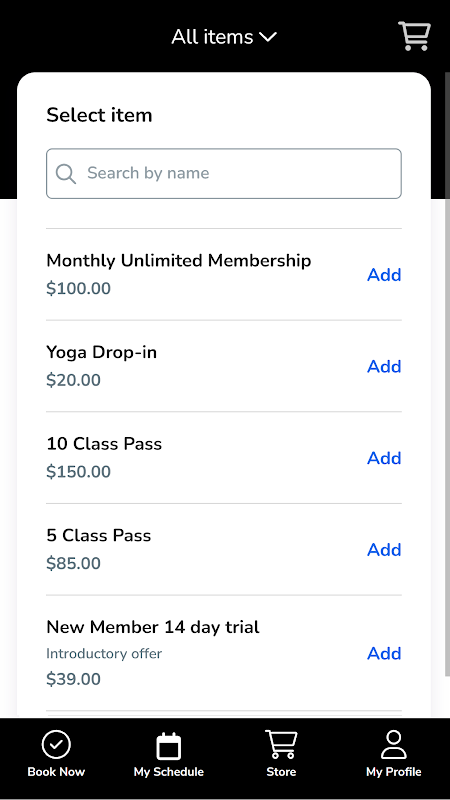Add New Member 14 day trial
450x800 pixels.
[384, 654]
